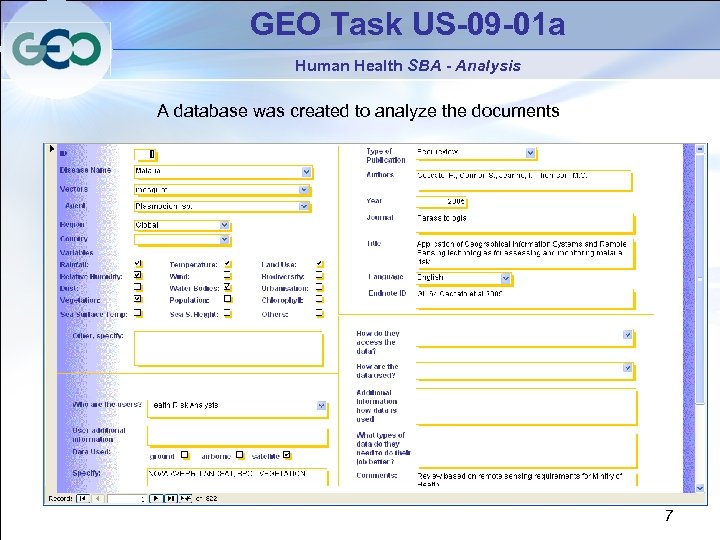
Task: Enable the Sea Surface Temp checkbox
Action: [x=138, y=313]
